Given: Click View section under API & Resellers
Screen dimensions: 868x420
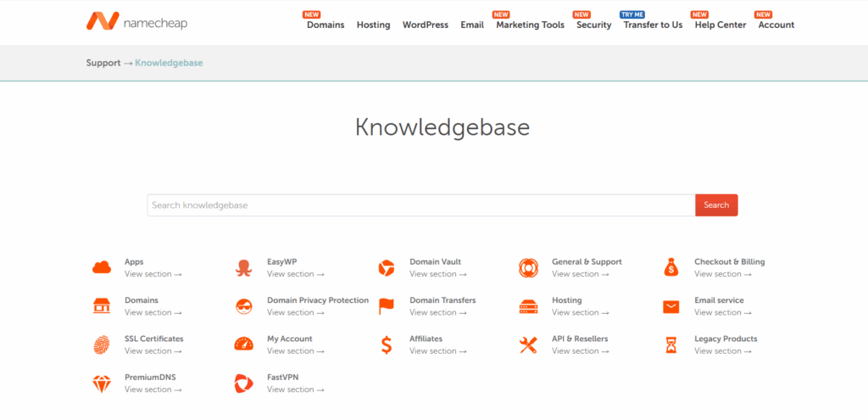Looking at the screenshot, I should [581, 351].
